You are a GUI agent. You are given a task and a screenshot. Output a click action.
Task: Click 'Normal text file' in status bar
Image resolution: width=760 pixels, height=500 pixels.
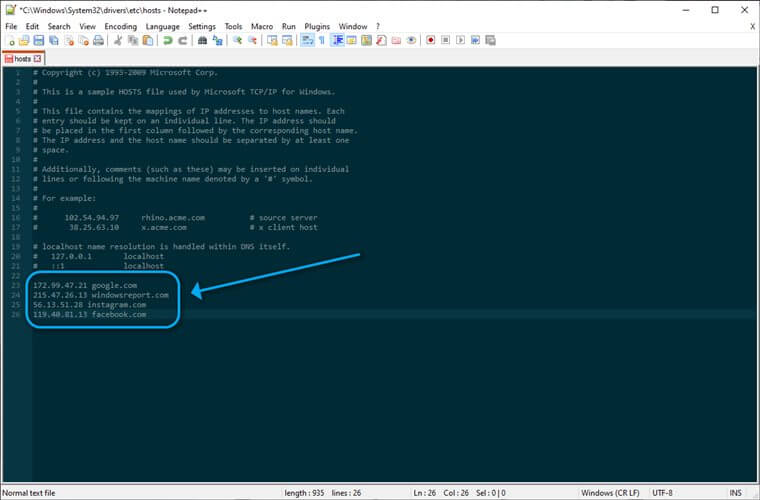[29, 493]
